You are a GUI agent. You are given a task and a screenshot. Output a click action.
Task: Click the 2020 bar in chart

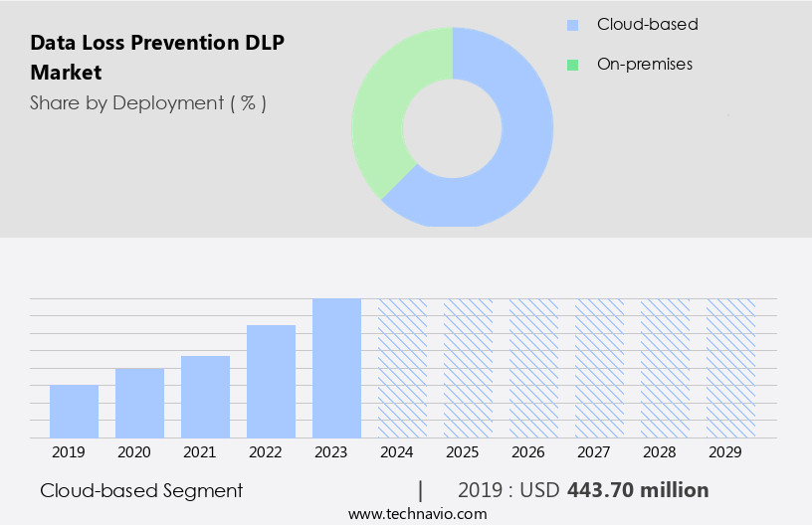(139, 403)
